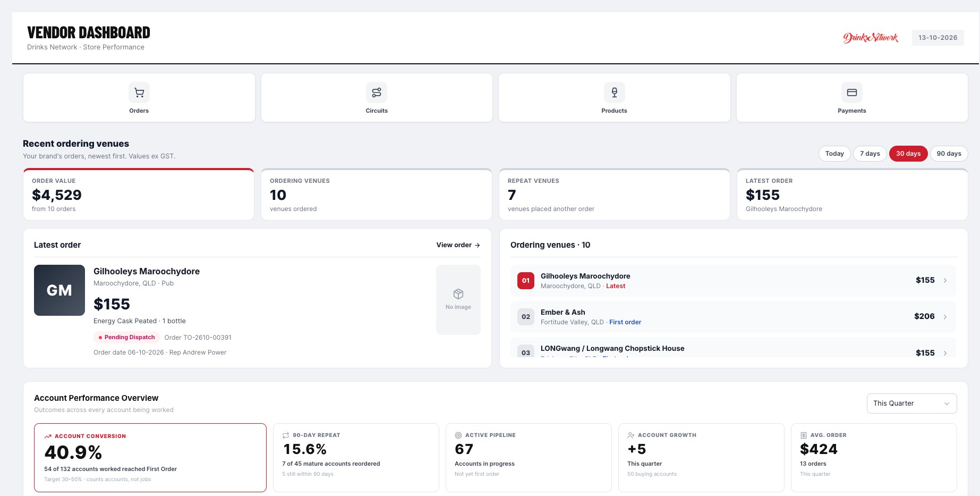Click the 13-10-2026 date badge
The width and height of the screenshot is (980, 496).
938,38
